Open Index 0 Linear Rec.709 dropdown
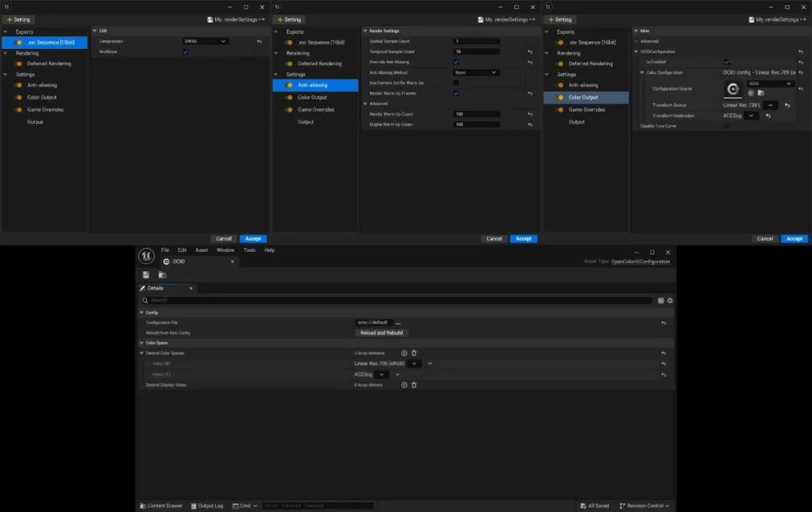The image size is (812, 512). tap(414, 364)
